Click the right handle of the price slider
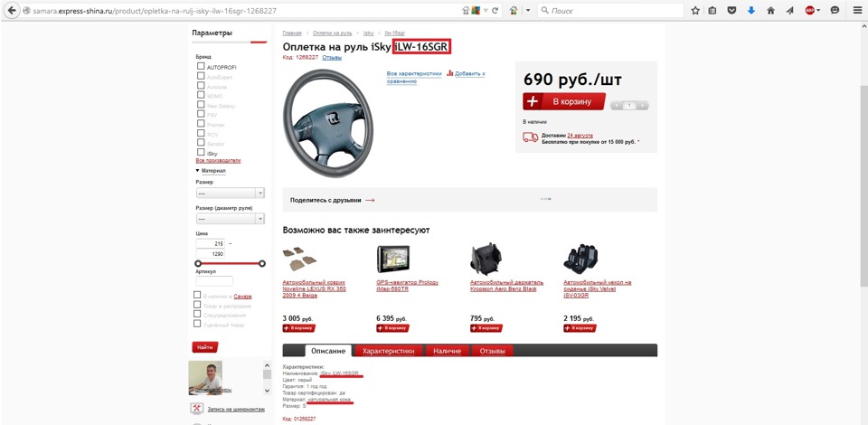868x425 pixels. [262, 263]
